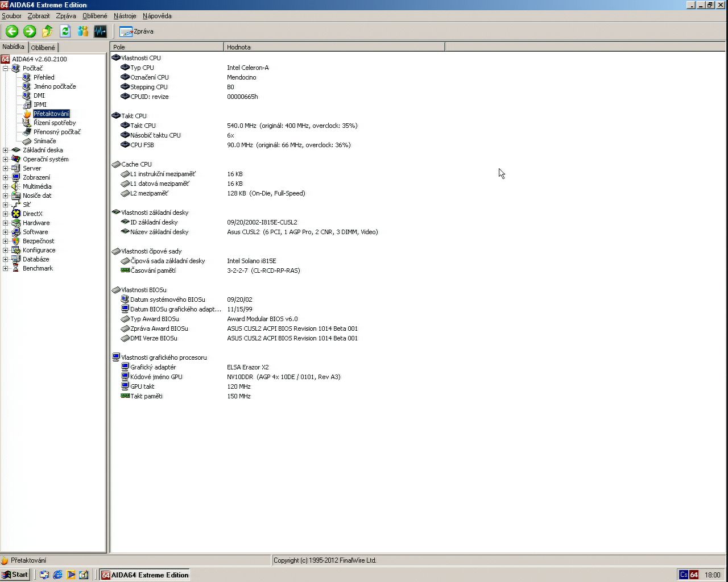Expand the Benchmark tree node
Image resolution: width=728 pixels, height=582 pixels.
pos(6,268)
